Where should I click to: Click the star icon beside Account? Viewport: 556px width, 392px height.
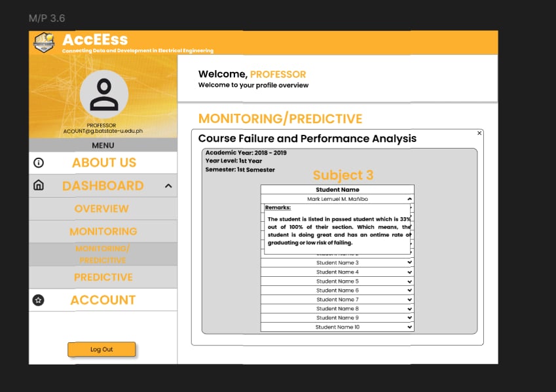click(x=39, y=300)
